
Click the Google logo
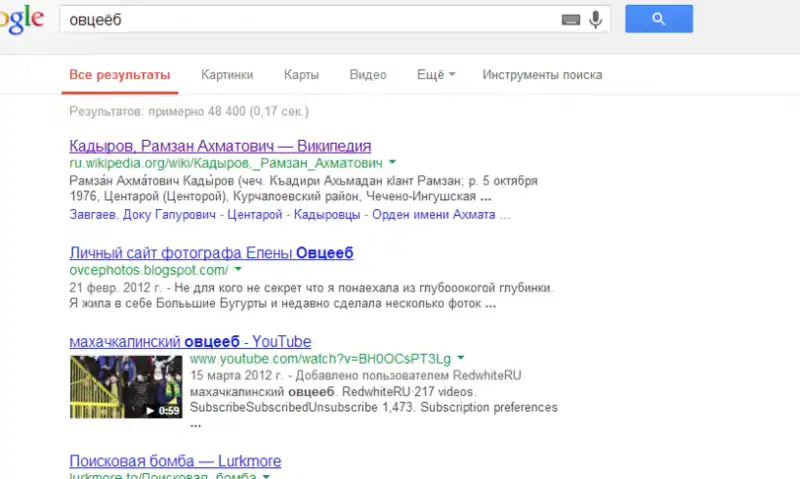pos(22,18)
